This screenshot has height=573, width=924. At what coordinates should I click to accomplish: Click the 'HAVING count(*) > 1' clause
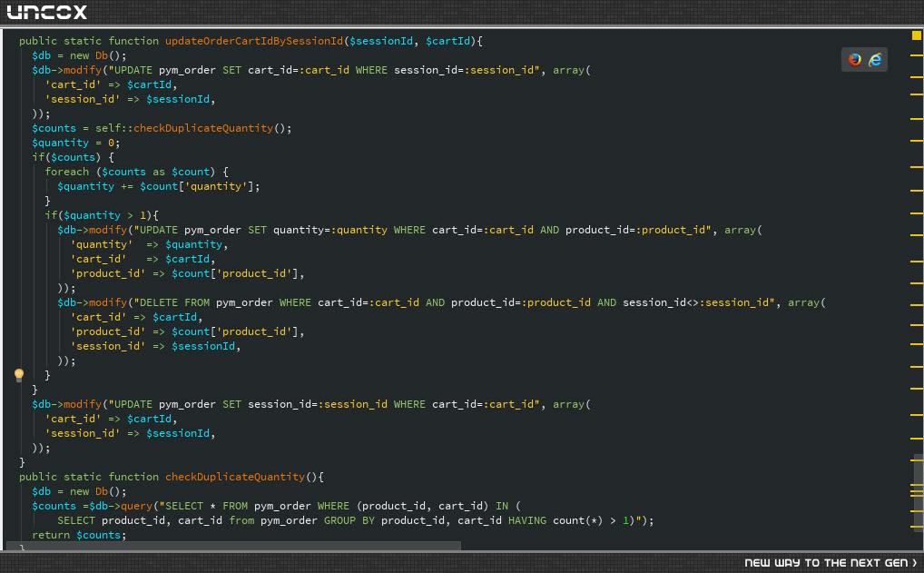pos(568,520)
